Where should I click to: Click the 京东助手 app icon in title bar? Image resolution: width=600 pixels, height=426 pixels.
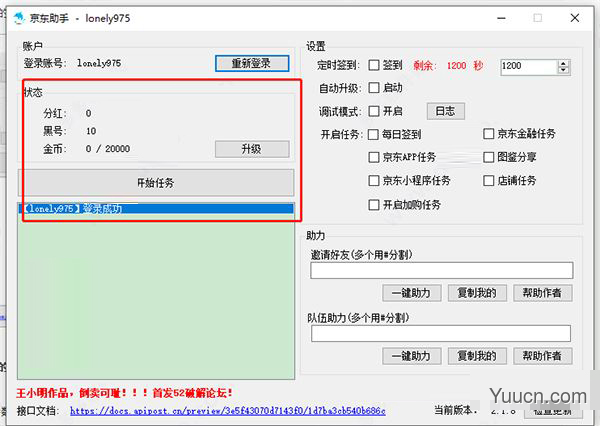(x=19, y=18)
